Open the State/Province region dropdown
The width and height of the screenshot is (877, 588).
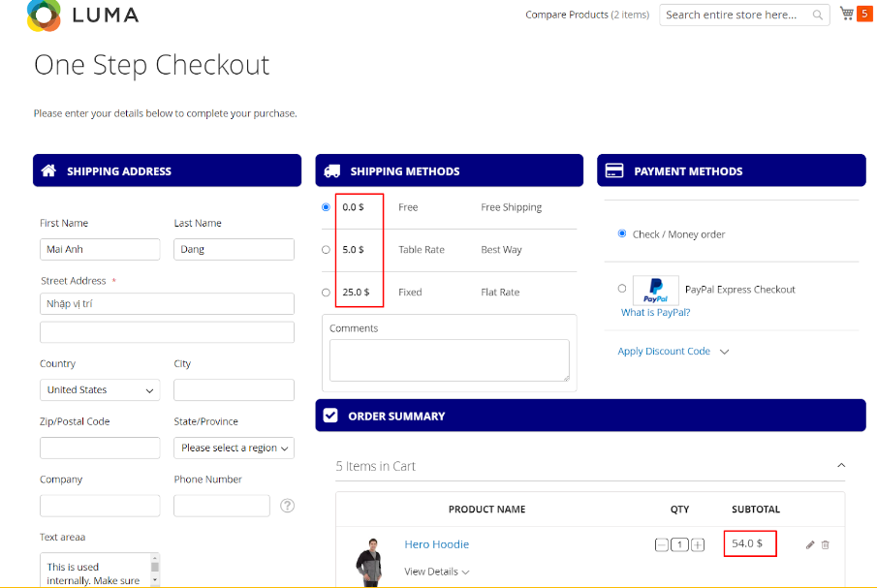pos(234,449)
